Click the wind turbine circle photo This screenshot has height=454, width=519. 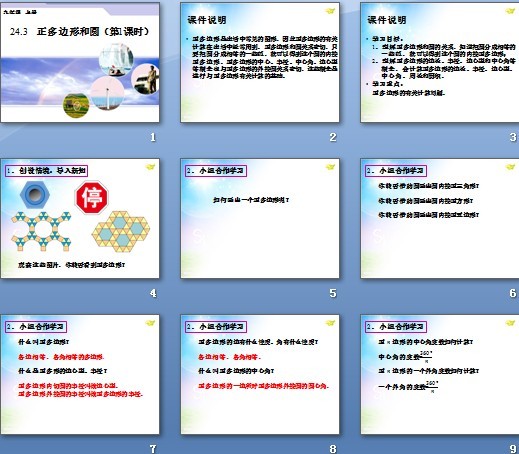point(107,93)
